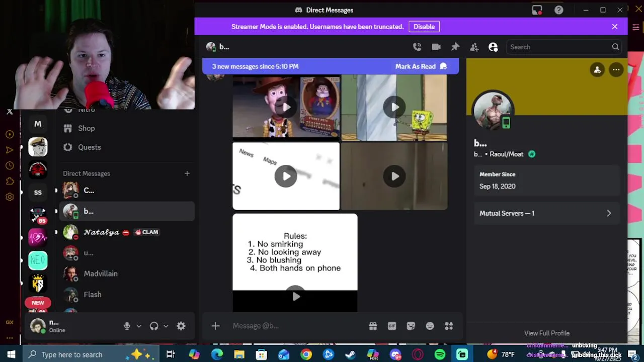Play the Rules video
The image size is (644, 362).
point(295,297)
